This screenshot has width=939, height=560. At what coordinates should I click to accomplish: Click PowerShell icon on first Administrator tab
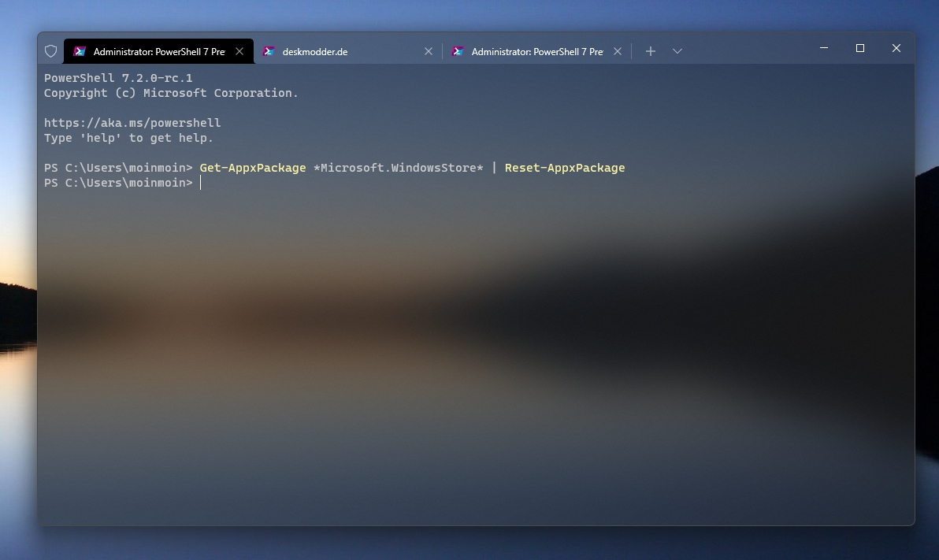pyautogui.click(x=80, y=51)
